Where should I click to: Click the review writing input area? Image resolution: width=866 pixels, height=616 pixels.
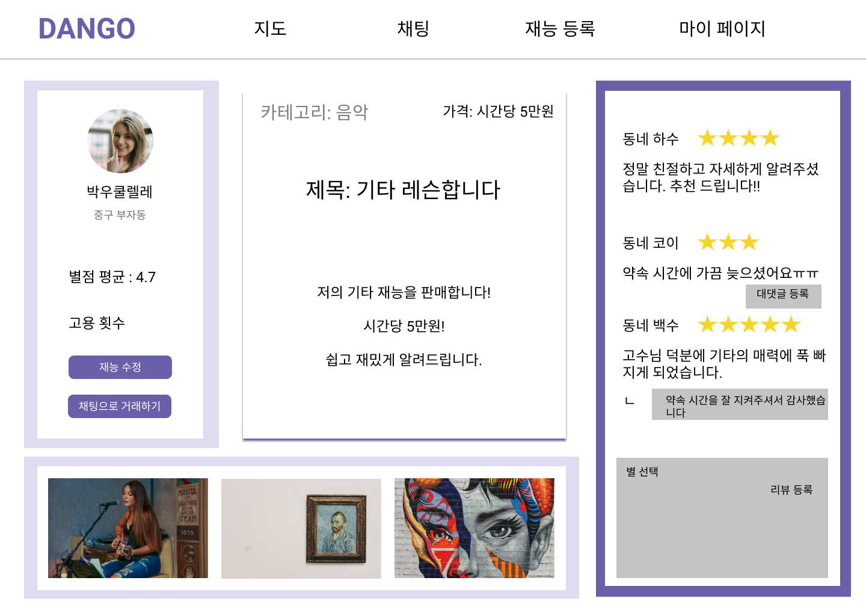(722, 535)
